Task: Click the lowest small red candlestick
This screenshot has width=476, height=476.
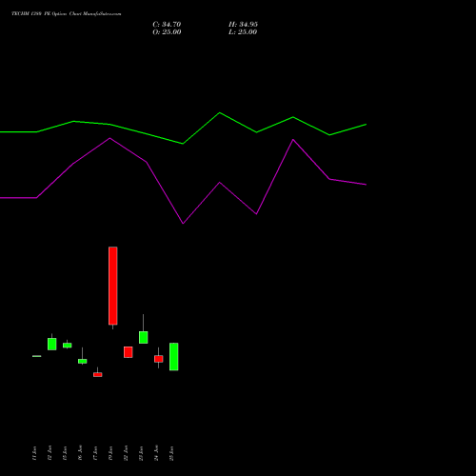Action: (x=98, y=374)
